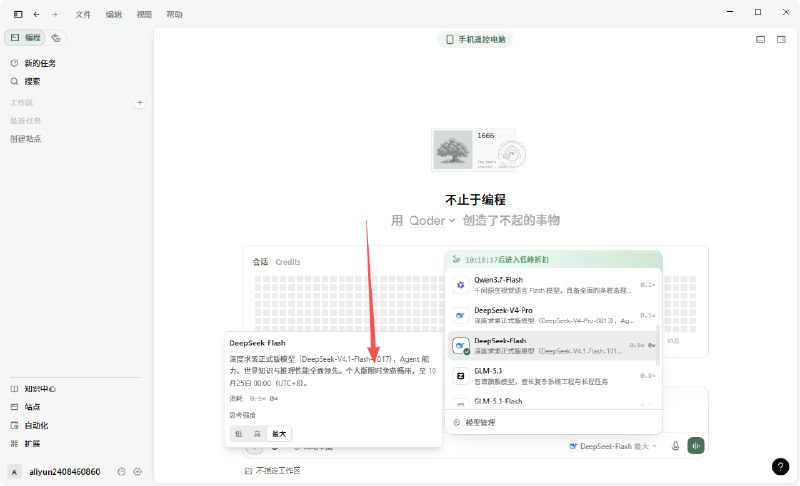
Task: Switch to the Credits tab
Action: [x=288, y=262]
